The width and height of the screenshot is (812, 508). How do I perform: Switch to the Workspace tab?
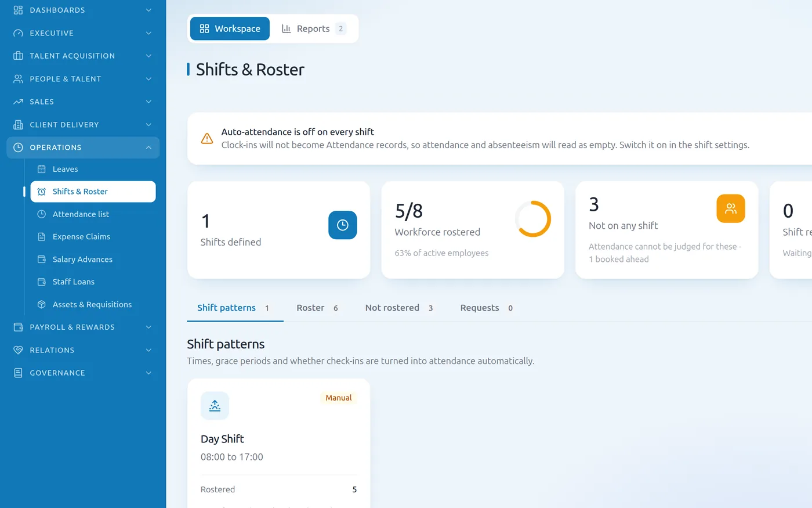[x=230, y=28]
